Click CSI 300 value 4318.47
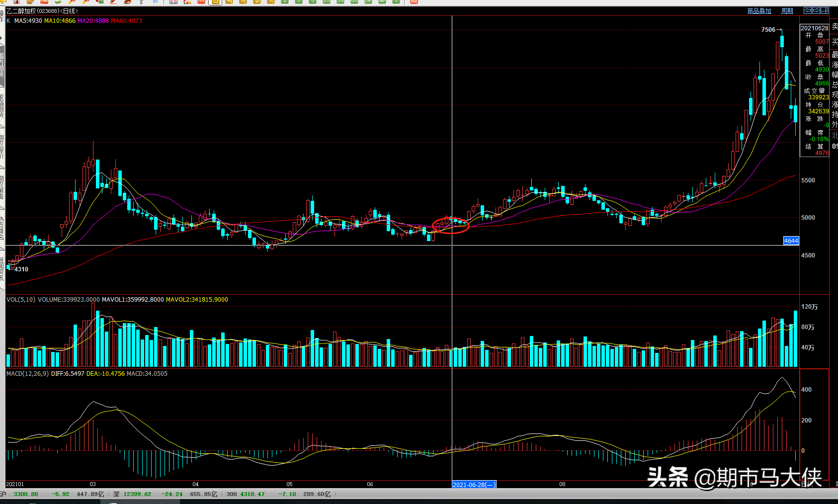The width and height of the screenshot is (838, 504). tap(252, 494)
